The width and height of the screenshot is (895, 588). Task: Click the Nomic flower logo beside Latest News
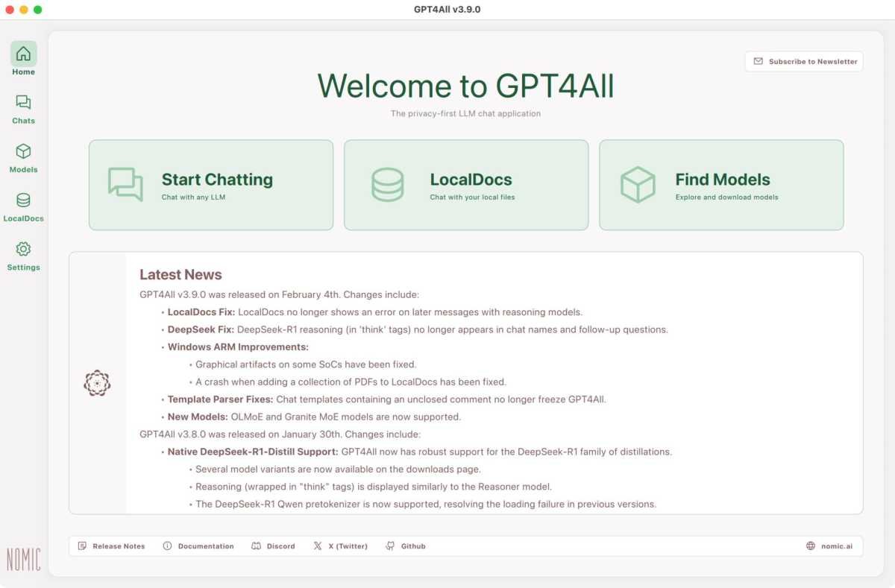tap(97, 383)
